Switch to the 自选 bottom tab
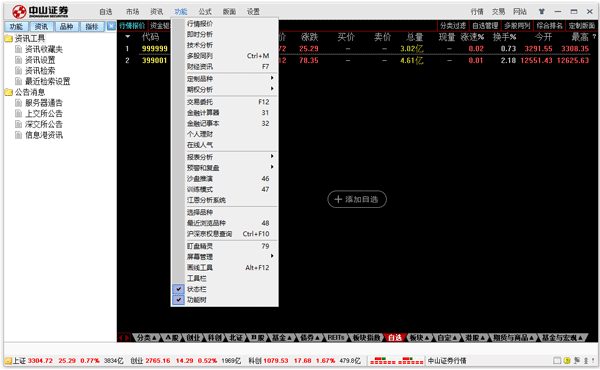This screenshot has width=600, height=370. [395, 338]
